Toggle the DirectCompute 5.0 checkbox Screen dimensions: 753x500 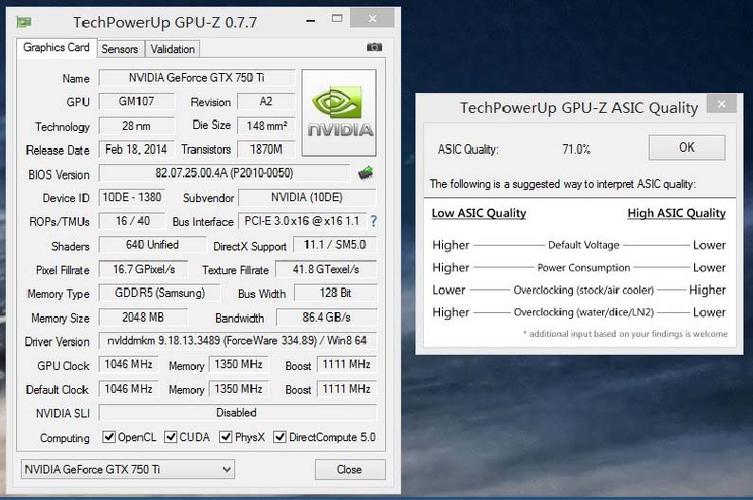[x=279, y=437]
